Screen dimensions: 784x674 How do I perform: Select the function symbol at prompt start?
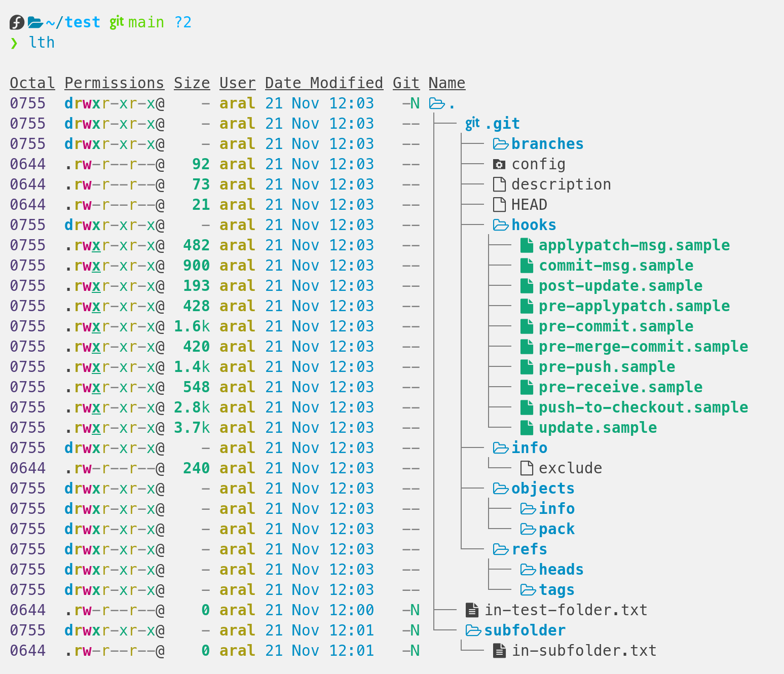click(16, 22)
